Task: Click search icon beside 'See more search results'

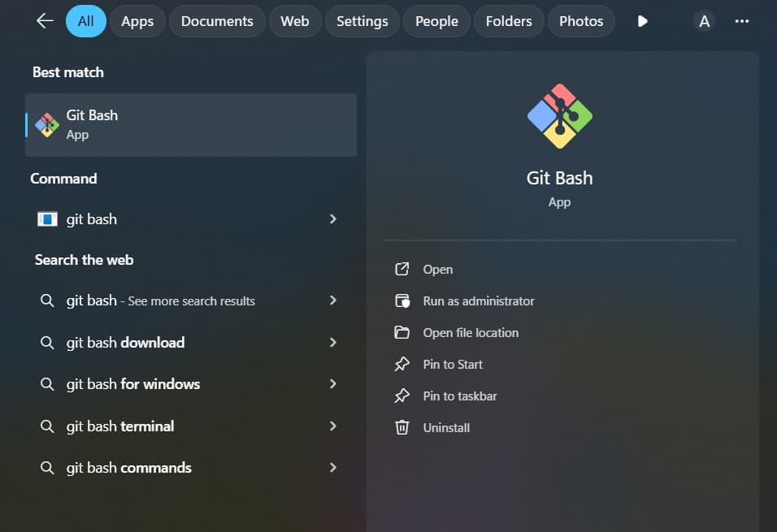Action: (x=47, y=301)
